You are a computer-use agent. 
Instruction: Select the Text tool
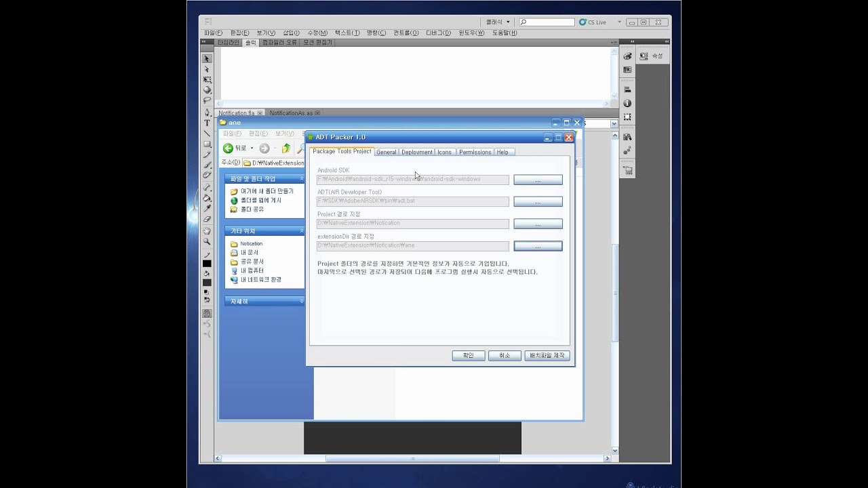[x=207, y=123]
